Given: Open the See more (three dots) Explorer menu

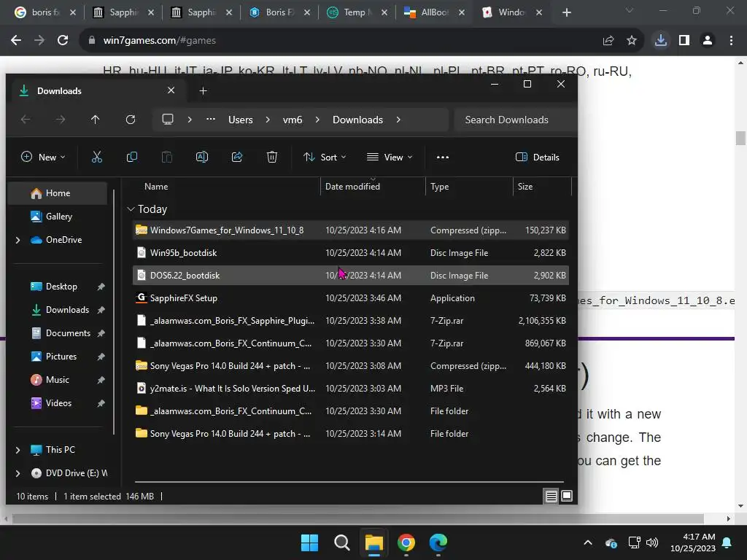Looking at the screenshot, I should 443,157.
